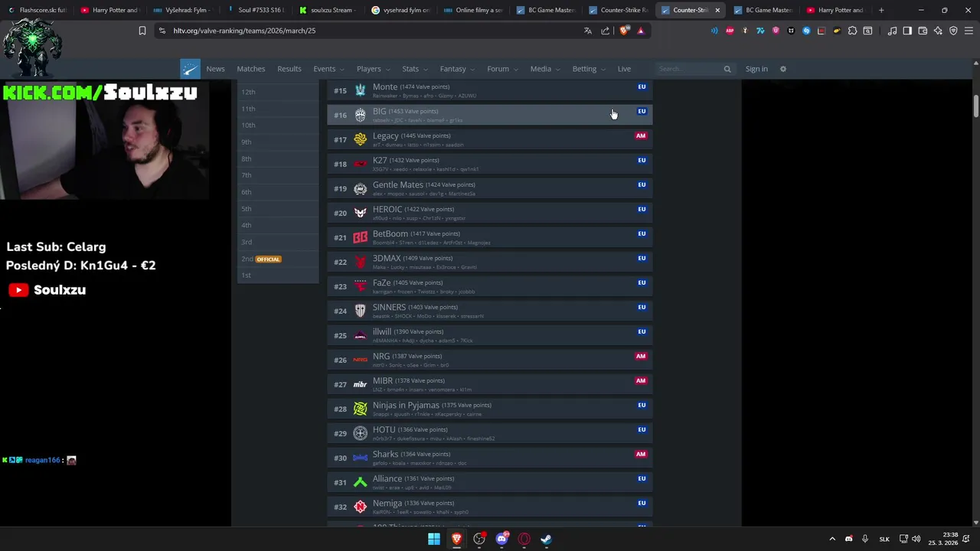
Task: Open the Brave wallet icon
Action: pyautogui.click(x=923, y=31)
